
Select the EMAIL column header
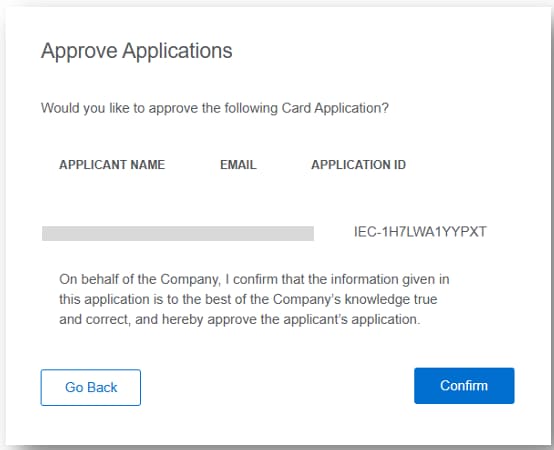click(x=238, y=165)
